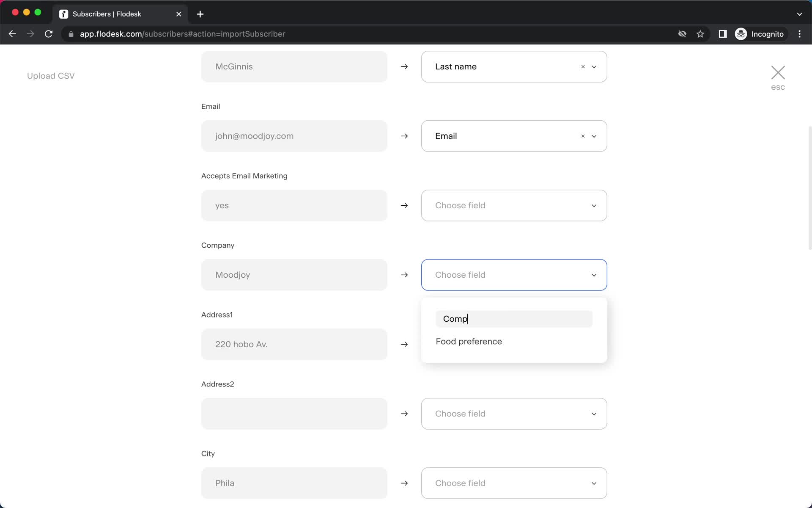Click the close ESC import dialog icon
The height and width of the screenshot is (508, 812).
coord(779,72)
